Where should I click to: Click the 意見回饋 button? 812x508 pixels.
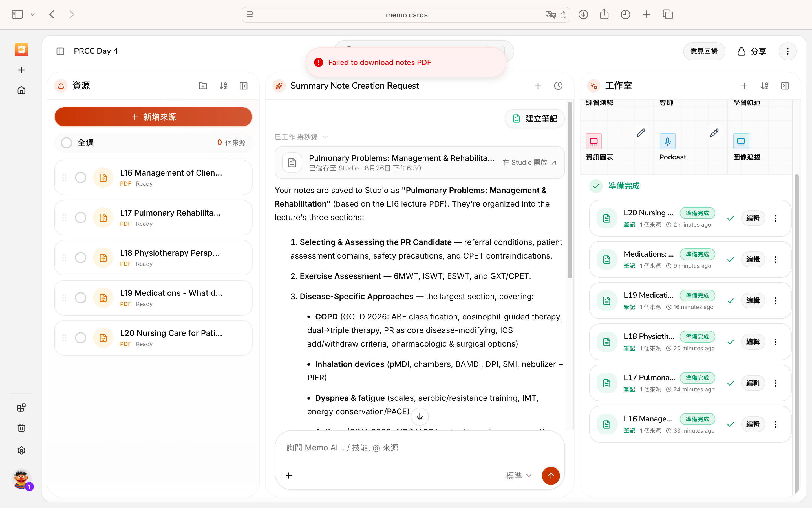point(704,51)
